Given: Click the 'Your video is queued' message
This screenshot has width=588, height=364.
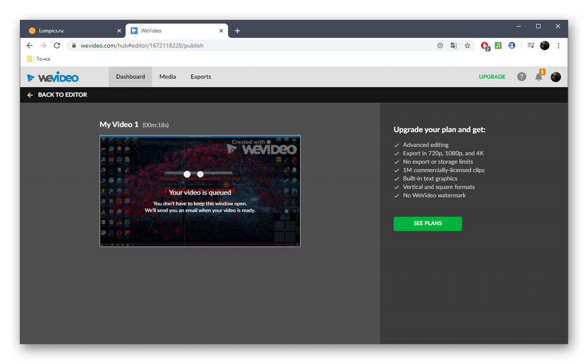Looking at the screenshot, I should tap(200, 193).
